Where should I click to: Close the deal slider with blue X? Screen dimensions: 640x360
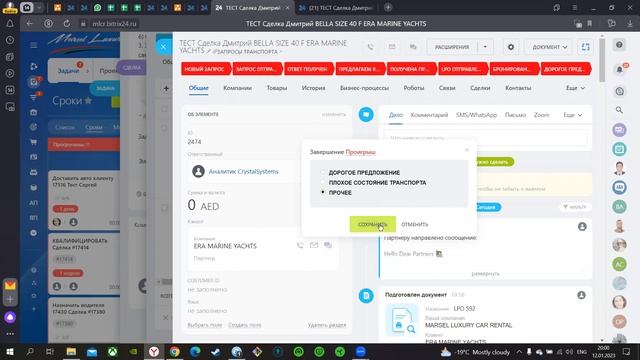[x=163, y=47]
